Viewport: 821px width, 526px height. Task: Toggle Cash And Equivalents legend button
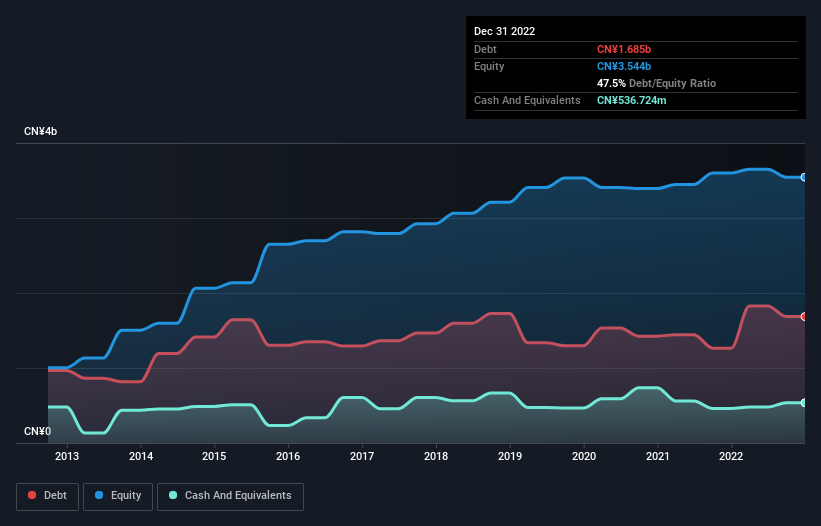[x=230, y=496]
